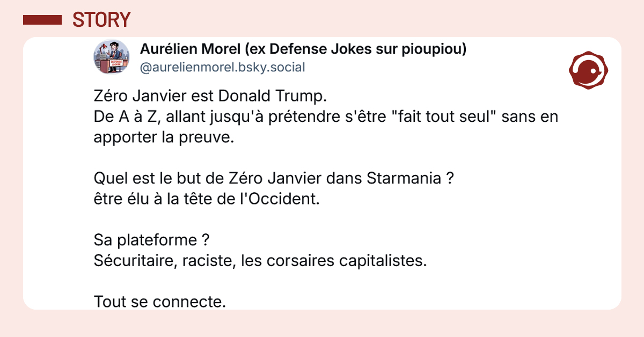Click the closing line "Tout se connecte."
Image resolution: width=644 pixels, height=337 pixels.
point(159,302)
